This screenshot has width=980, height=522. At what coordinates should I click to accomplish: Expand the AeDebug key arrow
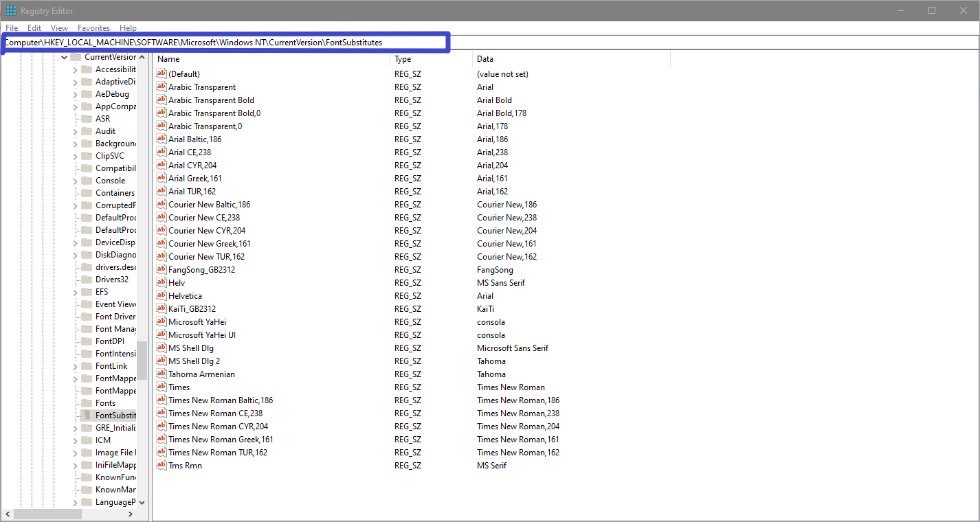(75, 94)
